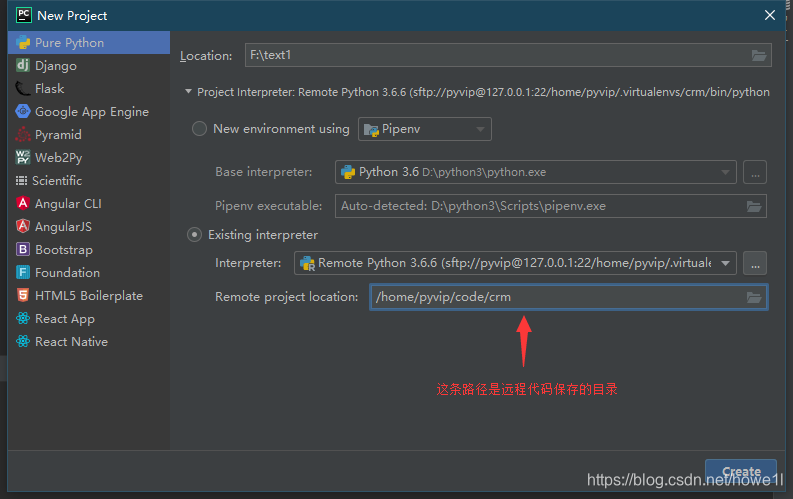Click Pipenv icon in environment combo

click(371, 130)
